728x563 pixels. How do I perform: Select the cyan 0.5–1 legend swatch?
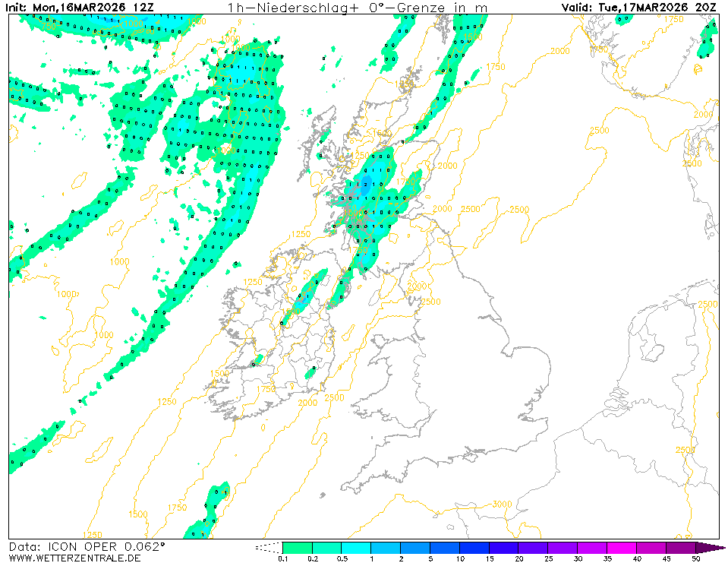[355, 547]
